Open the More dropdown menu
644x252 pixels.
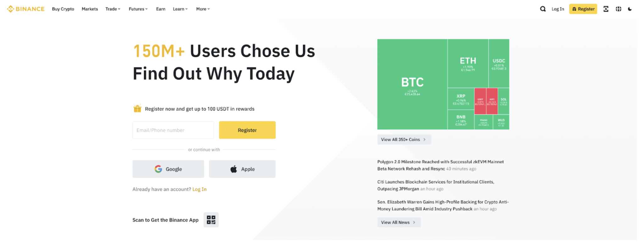[203, 9]
